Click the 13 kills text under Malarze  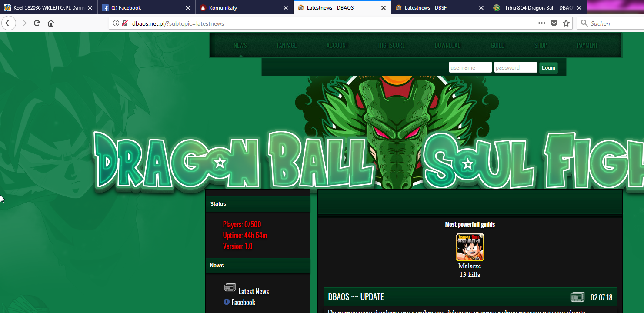pos(470,275)
